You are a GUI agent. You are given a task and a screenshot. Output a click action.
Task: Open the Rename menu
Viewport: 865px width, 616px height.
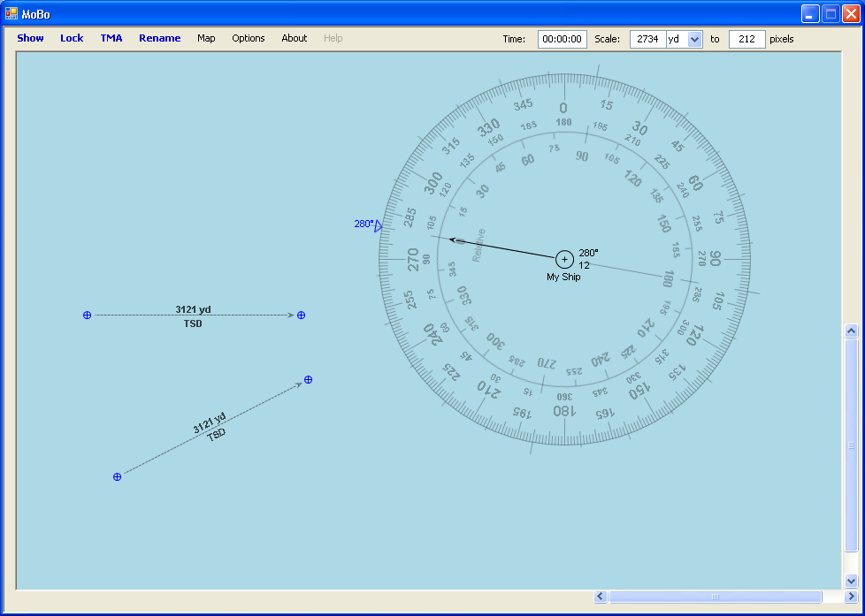(159, 38)
